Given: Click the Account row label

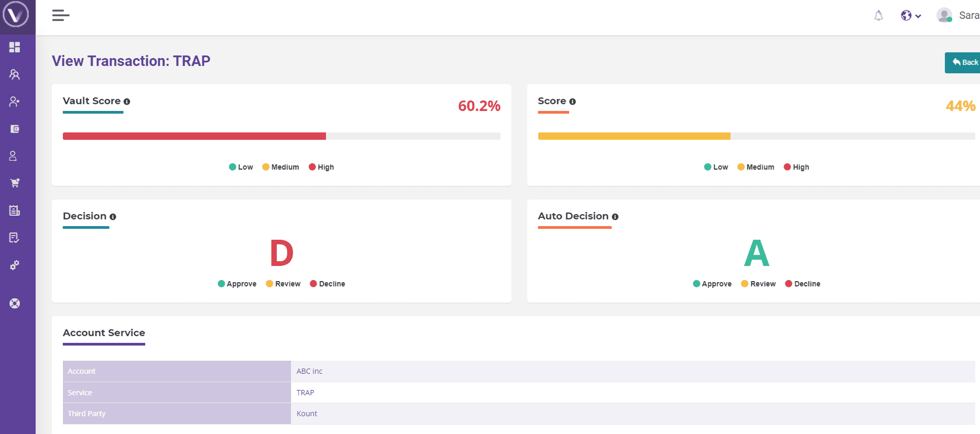Looking at the screenshot, I should 82,371.
